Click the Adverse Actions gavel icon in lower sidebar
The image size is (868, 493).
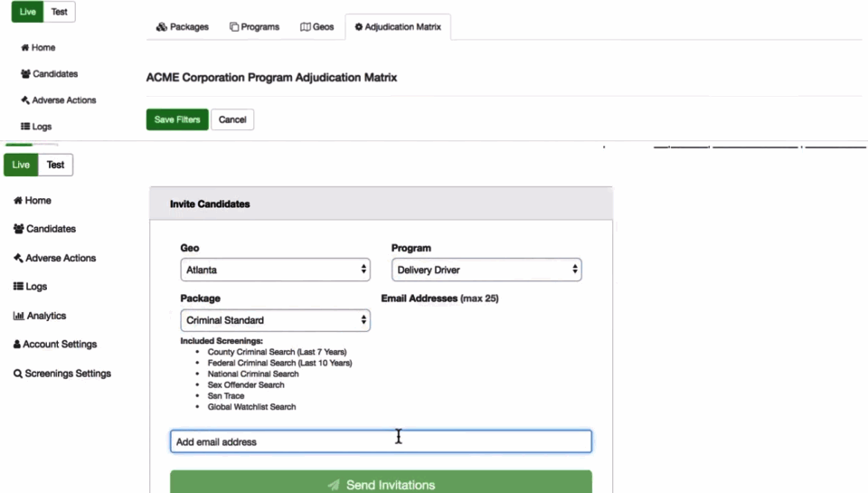[x=18, y=259]
